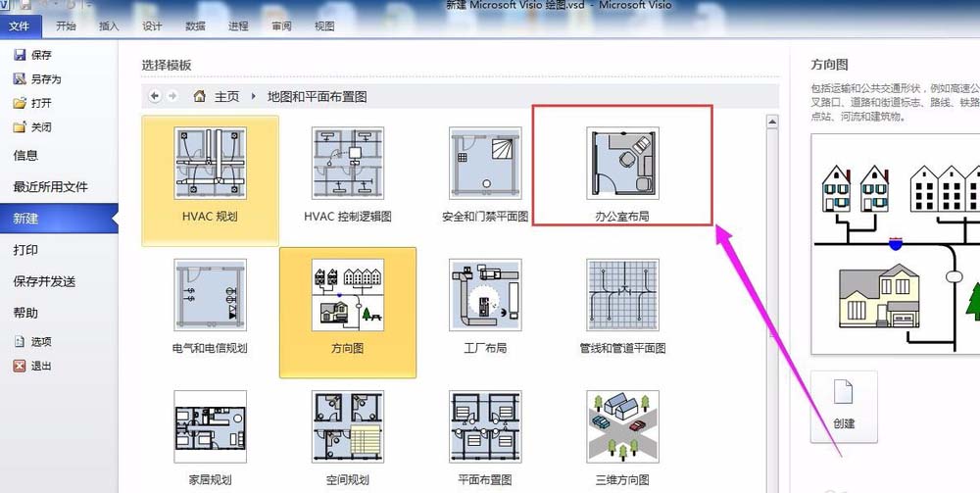980x493 pixels.
Task: Switch to the 开始 ribbon tab
Action: [66, 26]
